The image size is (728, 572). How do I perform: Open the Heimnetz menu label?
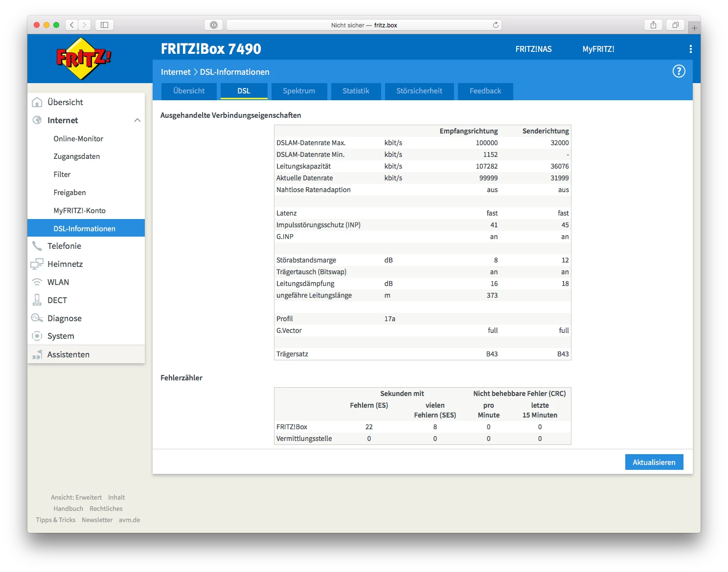pyautogui.click(x=65, y=264)
